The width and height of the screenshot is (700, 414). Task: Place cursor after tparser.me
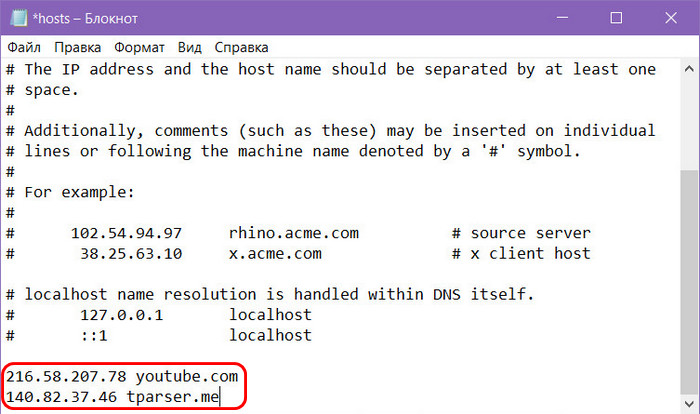[x=220, y=397]
